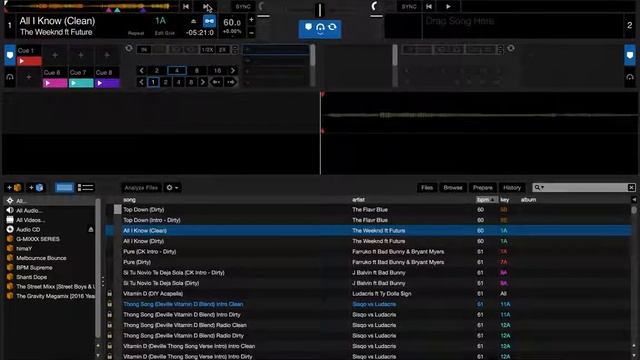Trigger teal Cue 7 hot cue

click(81, 83)
